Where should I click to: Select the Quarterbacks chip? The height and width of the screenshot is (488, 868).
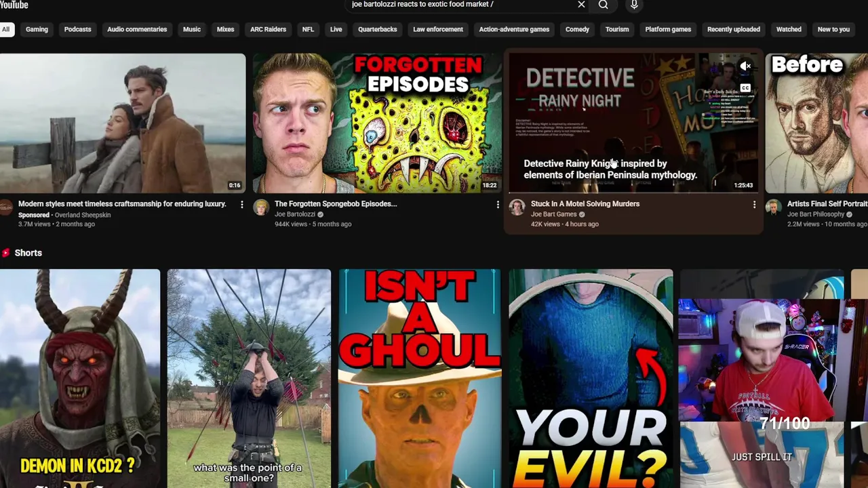[x=378, y=29]
